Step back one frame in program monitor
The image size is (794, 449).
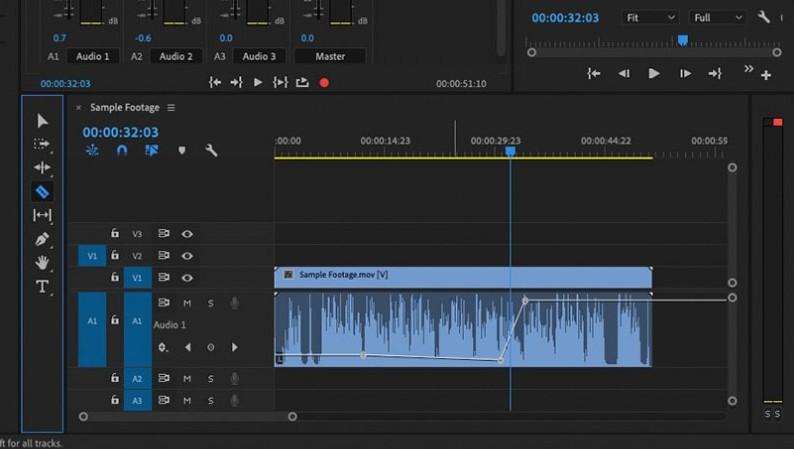[624, 74]
